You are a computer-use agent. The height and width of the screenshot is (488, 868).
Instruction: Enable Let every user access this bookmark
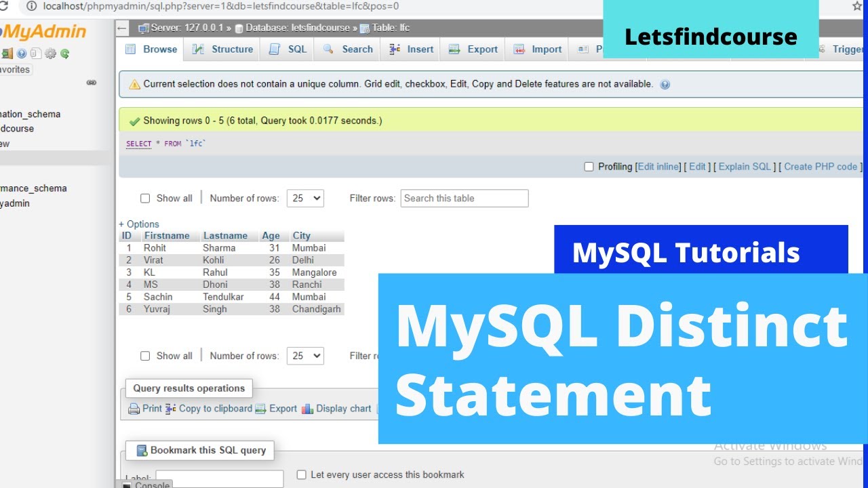302,475
